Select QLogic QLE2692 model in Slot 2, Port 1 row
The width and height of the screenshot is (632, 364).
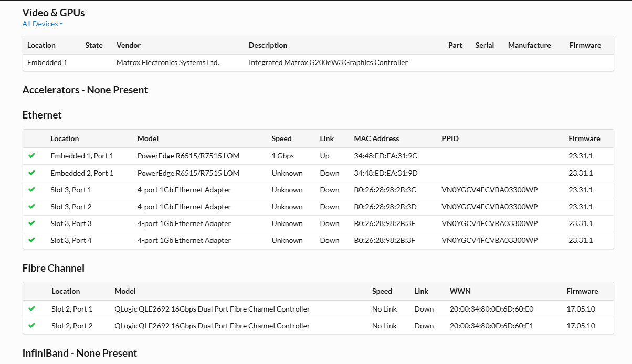coord(212,308)
